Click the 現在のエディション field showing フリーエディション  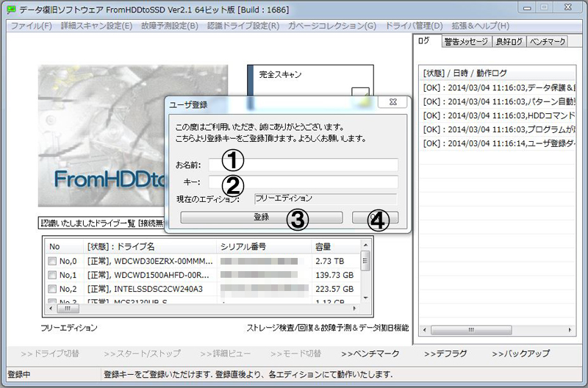325,198
